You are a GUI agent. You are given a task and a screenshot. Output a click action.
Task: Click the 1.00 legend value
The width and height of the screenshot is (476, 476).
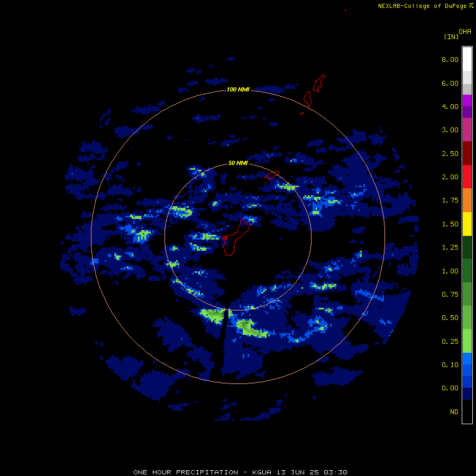[x=450, y=271]
